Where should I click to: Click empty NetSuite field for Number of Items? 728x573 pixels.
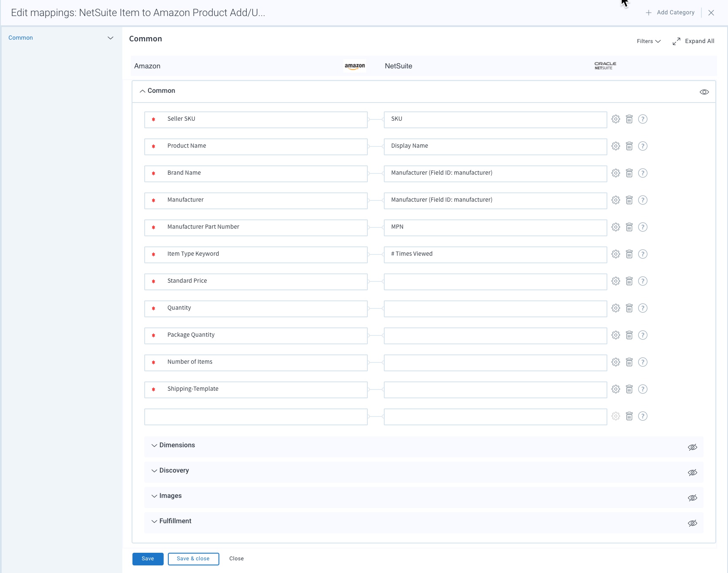(495, 363)
